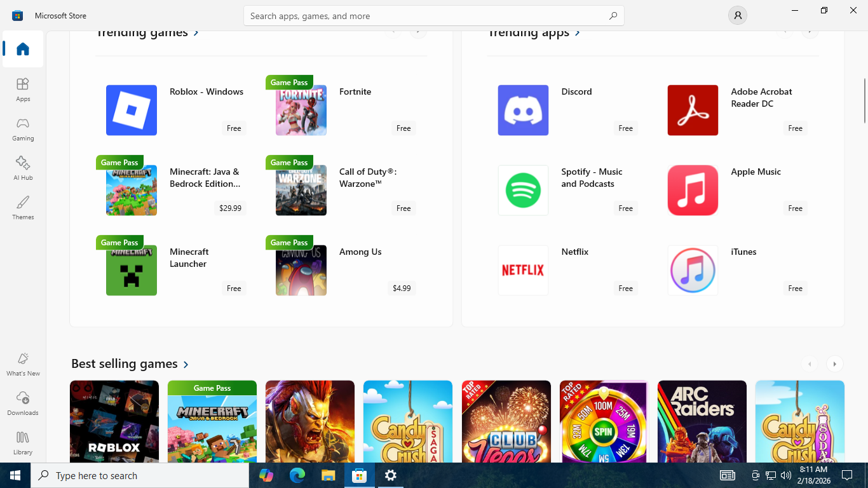The height and width of the screenshot is (488, 868).
Task: Open the Discord app icon
Action: [523, 110]
